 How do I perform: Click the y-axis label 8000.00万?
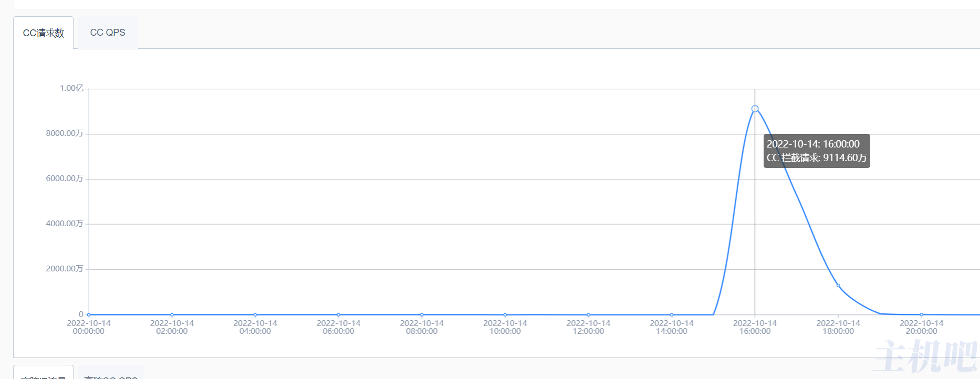pyautogui.click(x=65, y=133)
